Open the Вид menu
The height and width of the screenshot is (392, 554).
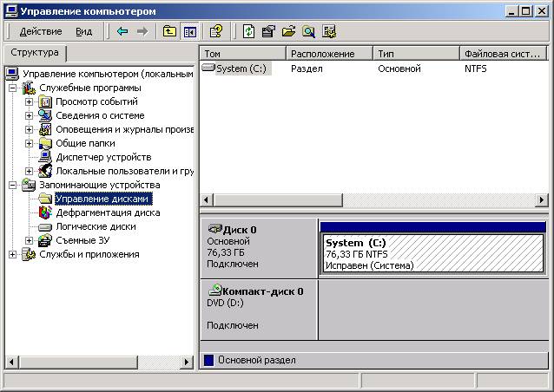pyautogui.click(x=83, y=31)
